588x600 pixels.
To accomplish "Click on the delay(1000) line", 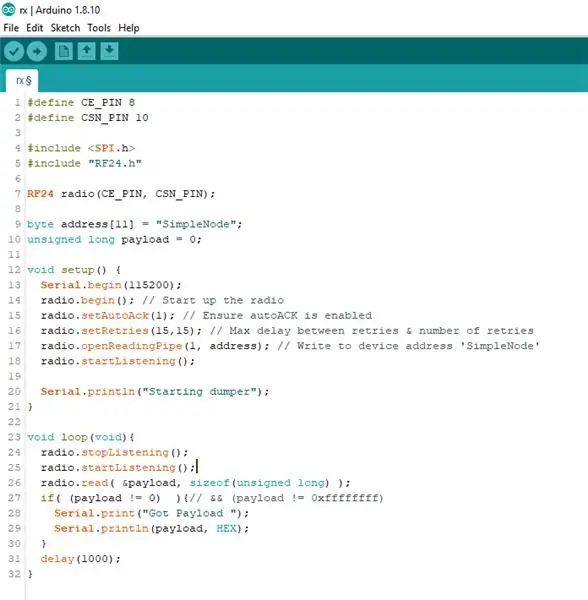I will [80, 559].
